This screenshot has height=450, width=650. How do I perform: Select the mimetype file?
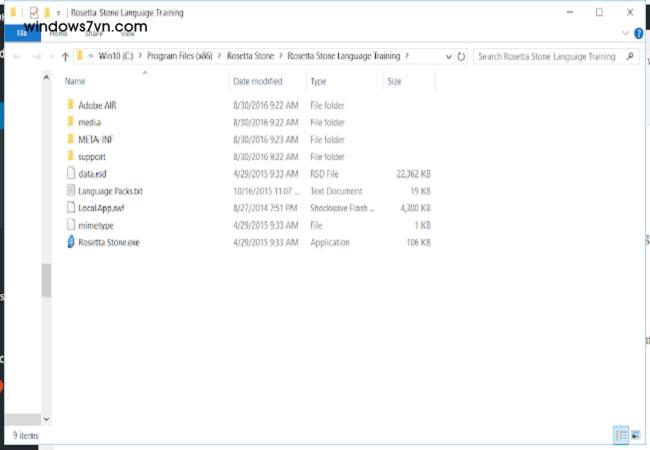95,225
